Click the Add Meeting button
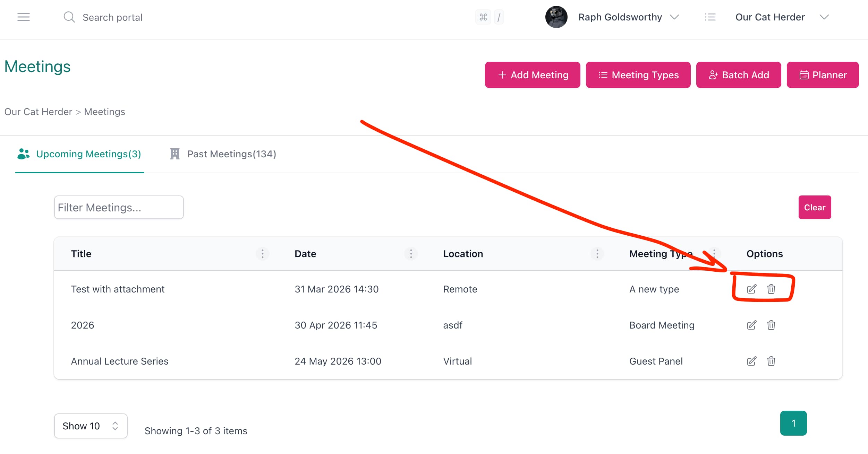 [533, 75]
